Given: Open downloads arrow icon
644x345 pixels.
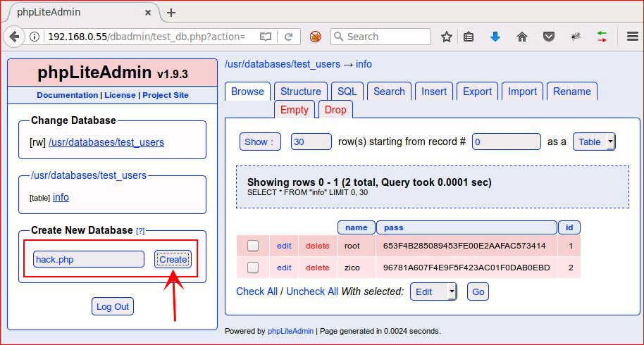Looking at the screenshot, I should 495,37.
